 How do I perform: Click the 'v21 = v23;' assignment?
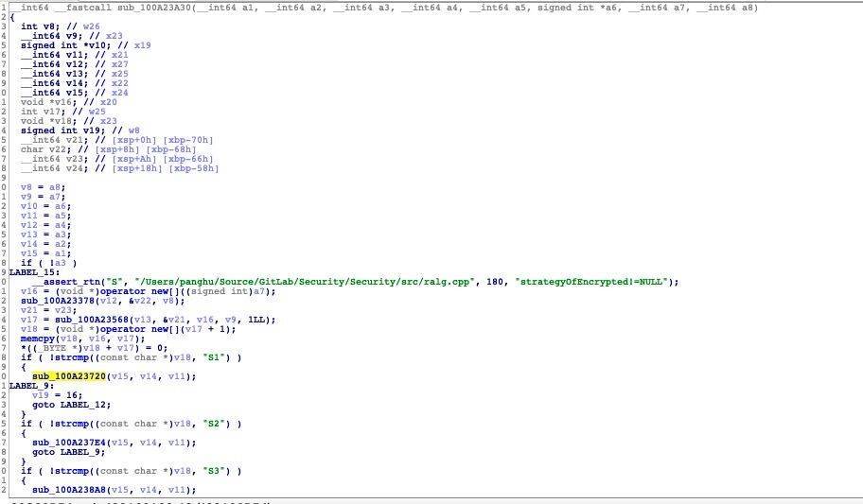(48, 310)
